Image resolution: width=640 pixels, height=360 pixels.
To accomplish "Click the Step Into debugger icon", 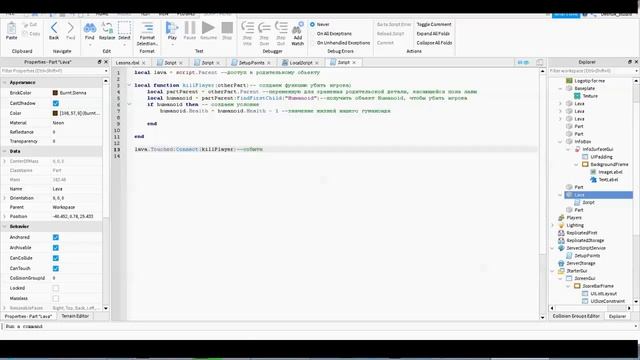I will click(247, 28).
